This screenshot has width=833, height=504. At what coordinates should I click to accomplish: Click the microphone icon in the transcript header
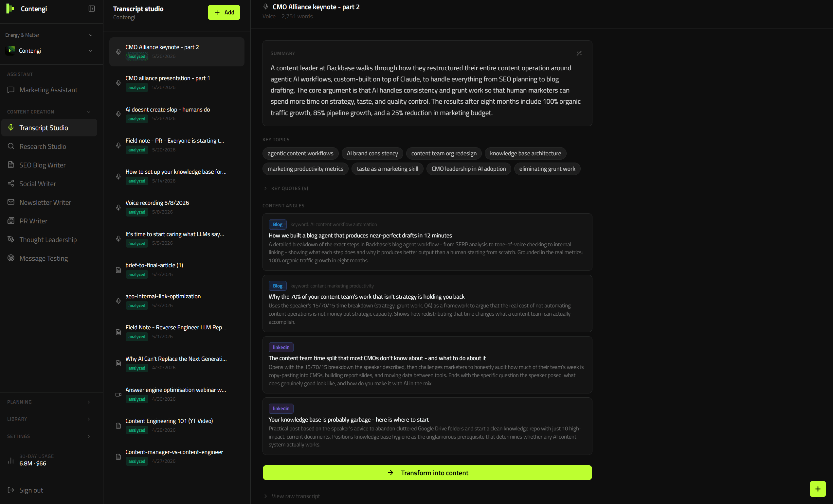pyautogui.click(x=266, y=7)
